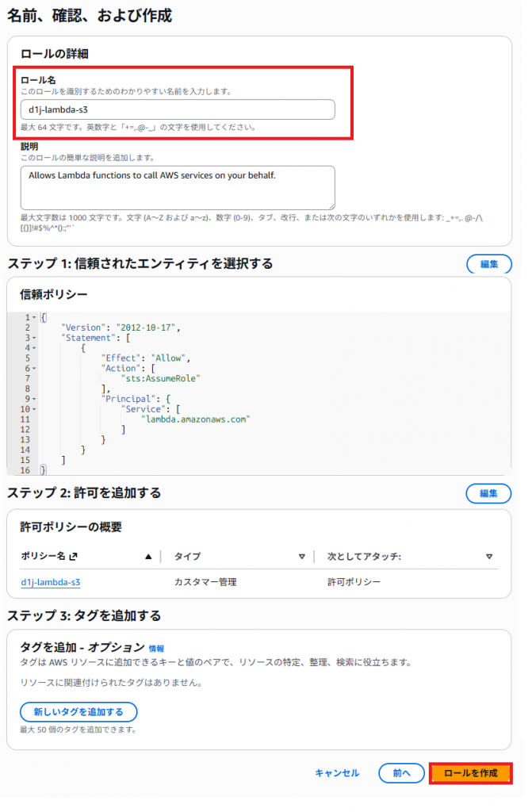532x812 pixels.
Task: Click キャンセル to cancel role creation
Action: tap(337, 773)
